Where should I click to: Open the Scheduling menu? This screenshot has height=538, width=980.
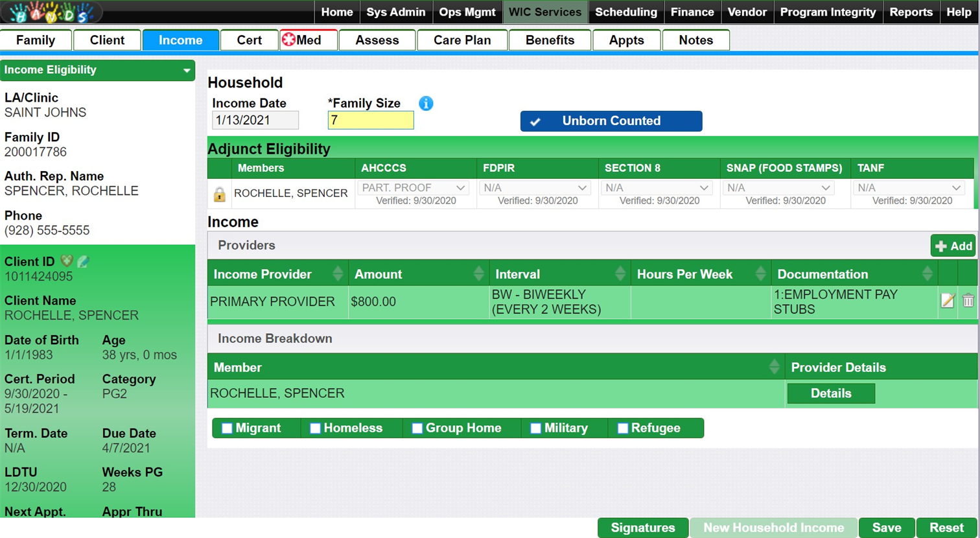point(625,12)
